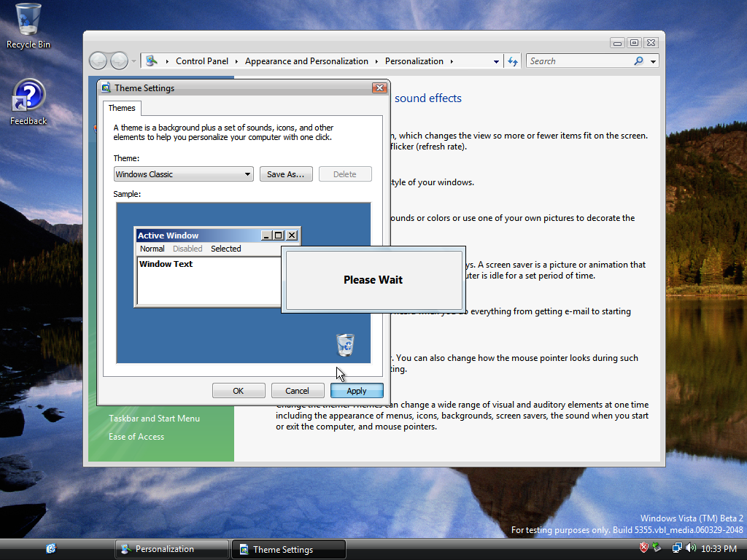Select Control Panel in the breadcrumb
The height and width of the screenshot is (560, 747).
click(x=202, y=61)
